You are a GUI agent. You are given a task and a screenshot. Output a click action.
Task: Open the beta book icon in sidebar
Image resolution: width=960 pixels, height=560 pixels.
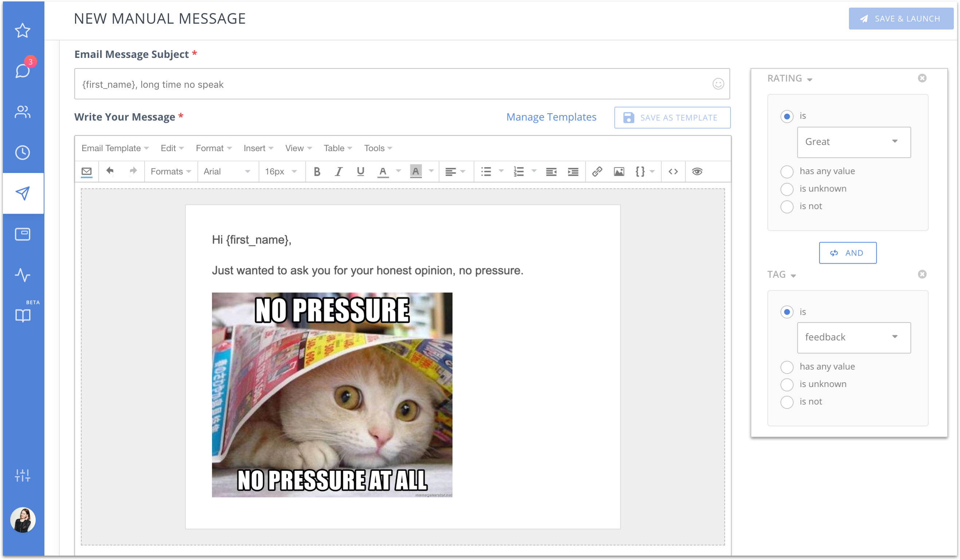point(23,315)
